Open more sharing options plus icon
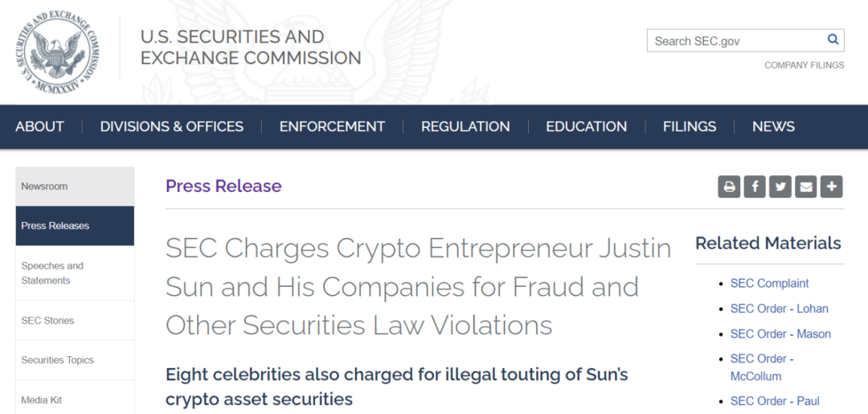 point(832,187)
